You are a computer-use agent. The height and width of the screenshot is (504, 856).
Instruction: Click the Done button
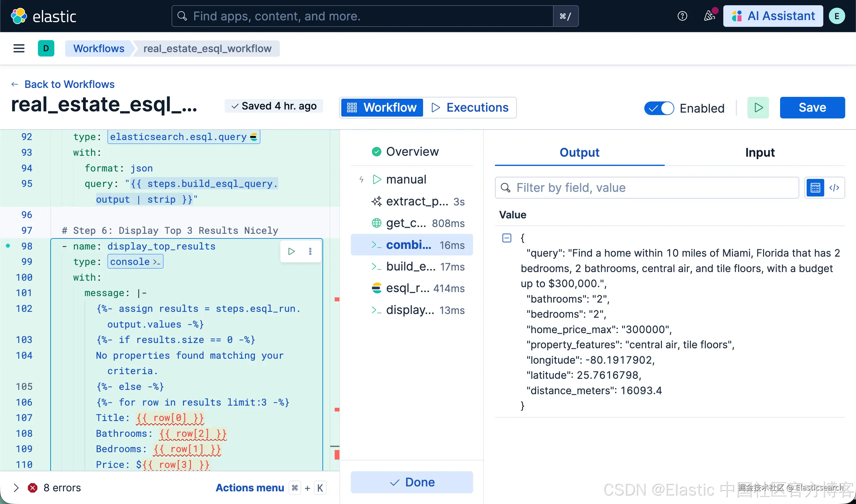coord(412,482)
